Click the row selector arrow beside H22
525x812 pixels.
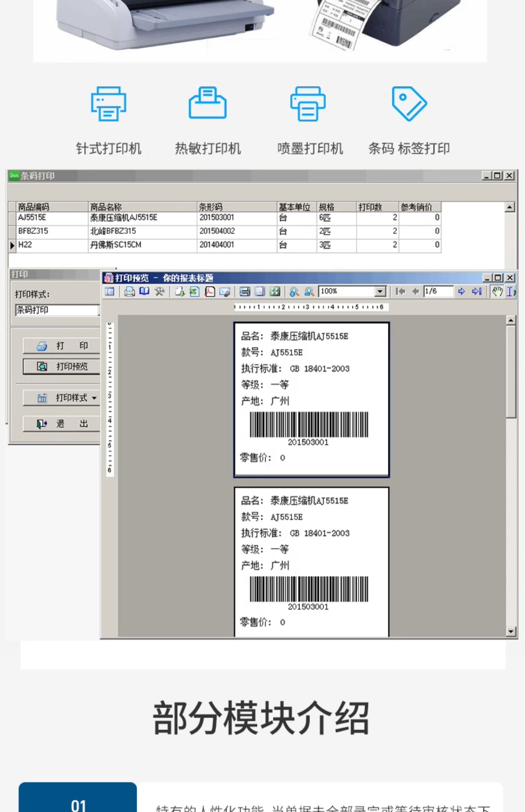pyautogui.click(x=13, y=245)
